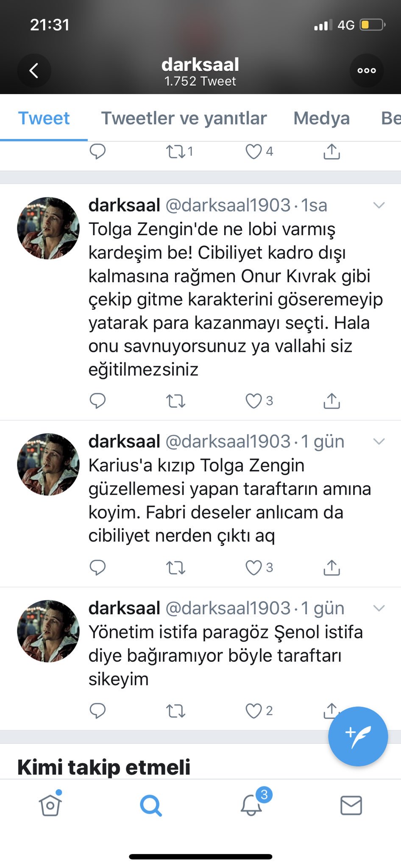Open the three-dots profile options menu
This screenshot has height=868, width=401.
[x=367, y=70]
